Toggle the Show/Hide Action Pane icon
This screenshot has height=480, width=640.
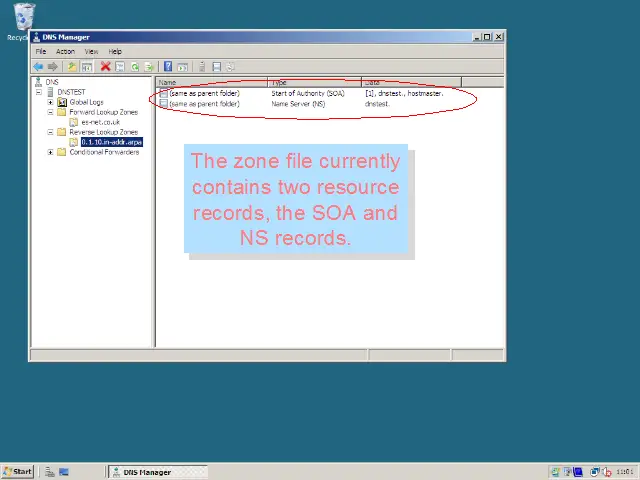coord(182,67)
